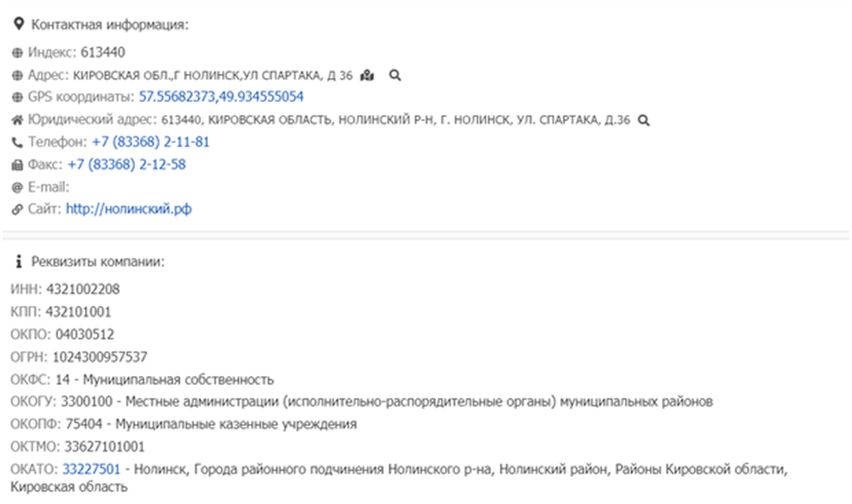Search by Юридический адрес using magnifier icon
This screenshot has width=852, height=504.
pyautogui.click(x=643, y=120)
